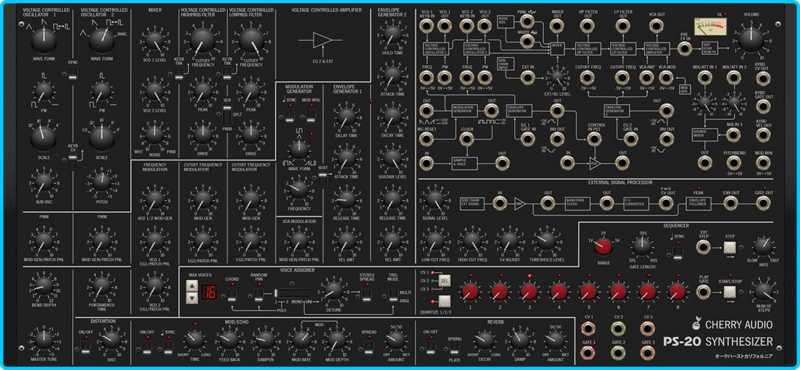
Task: Toggle the oscillator SYNC switch
Action: (73, 74)
